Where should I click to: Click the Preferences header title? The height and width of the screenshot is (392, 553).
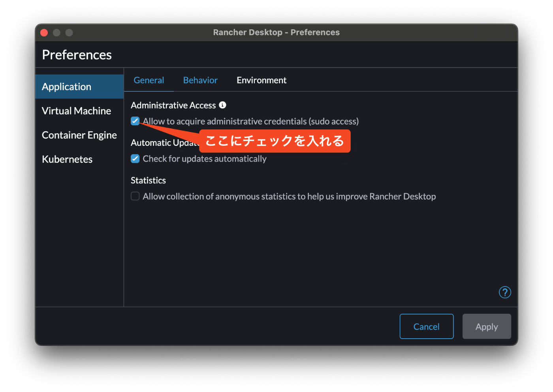(x=77, y=55)
